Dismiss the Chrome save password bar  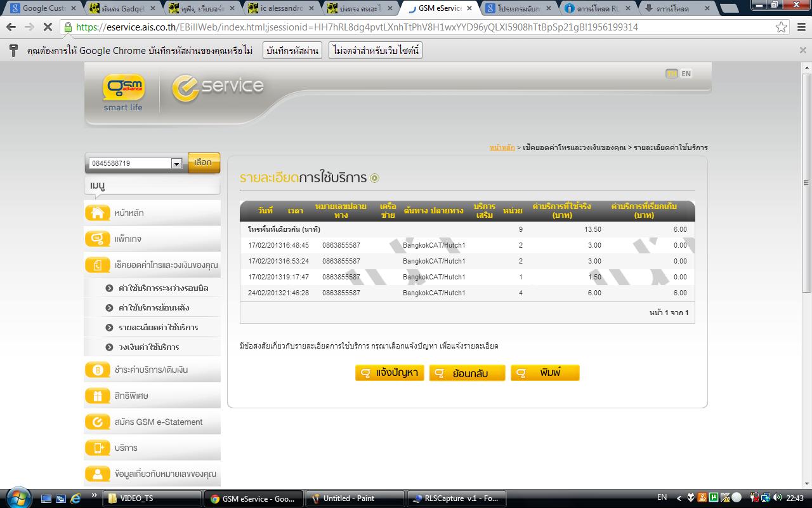pos(802,50)
